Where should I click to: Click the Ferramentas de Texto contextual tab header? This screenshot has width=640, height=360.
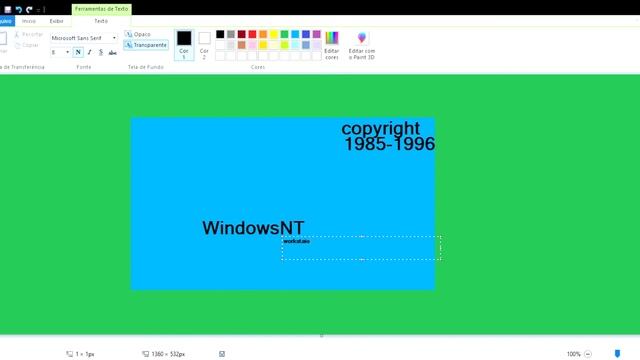pyautogui.click(x=101, y=9)
